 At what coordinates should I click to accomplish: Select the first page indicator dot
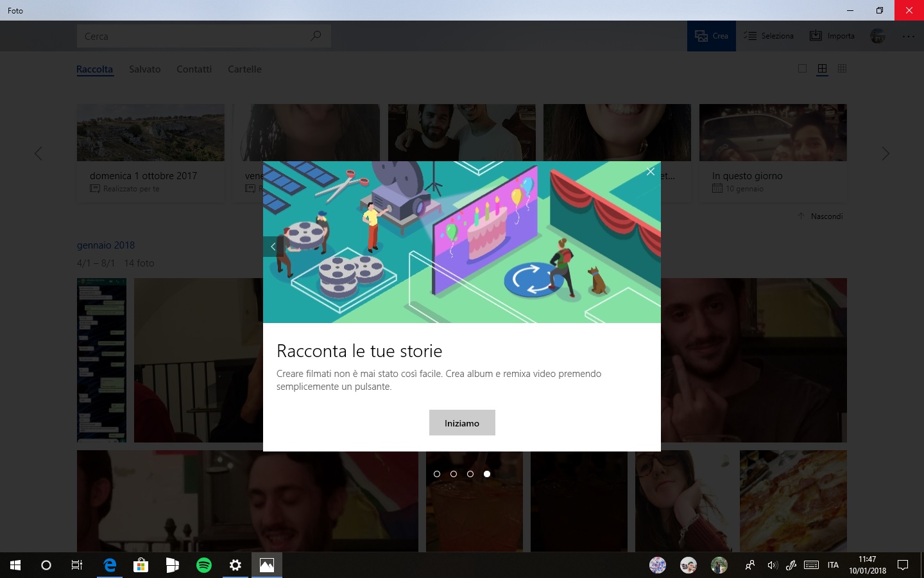tap(437, 474)
